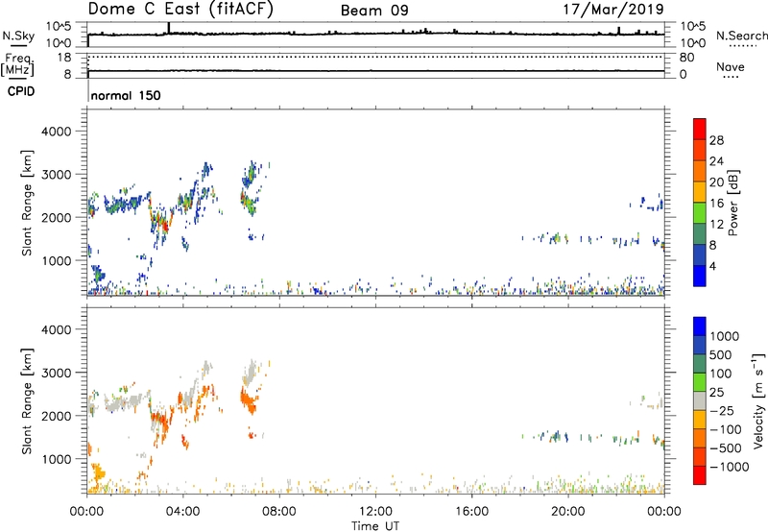Click the "04:00" time axis label
The image size is (768, 532).
tap(182, 512)
